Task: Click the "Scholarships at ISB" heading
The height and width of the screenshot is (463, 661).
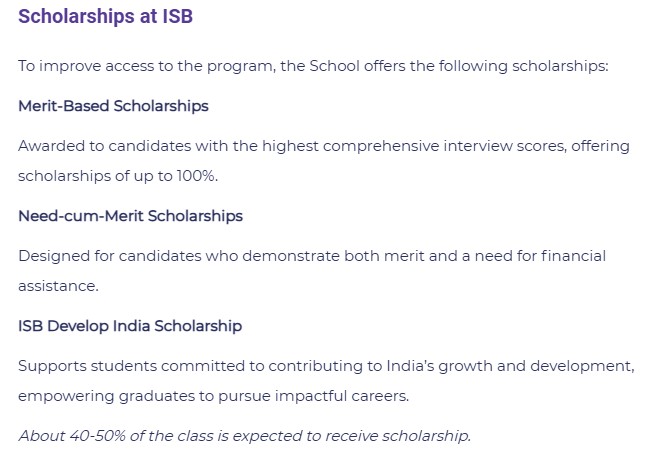Action: click(x=105, y=16)
